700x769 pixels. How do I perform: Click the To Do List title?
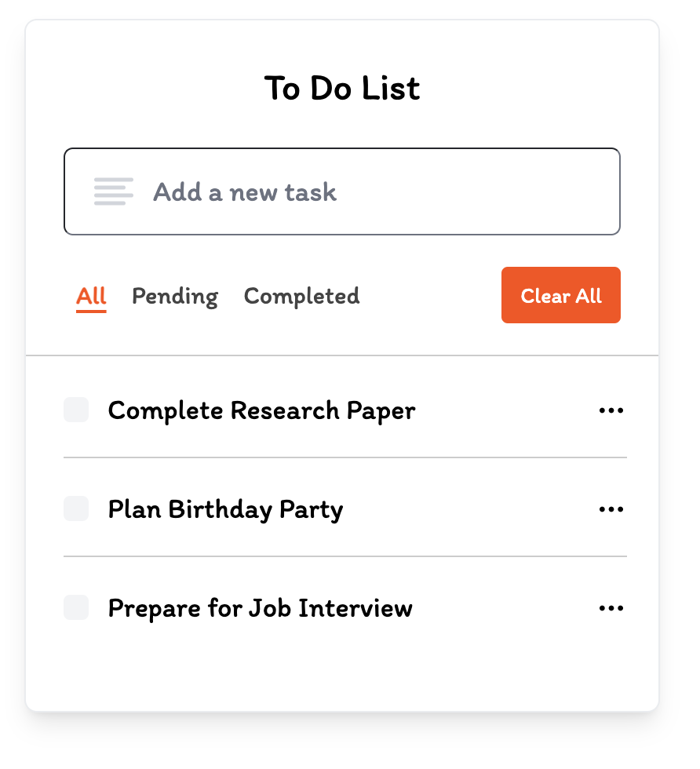pos(341,88)
